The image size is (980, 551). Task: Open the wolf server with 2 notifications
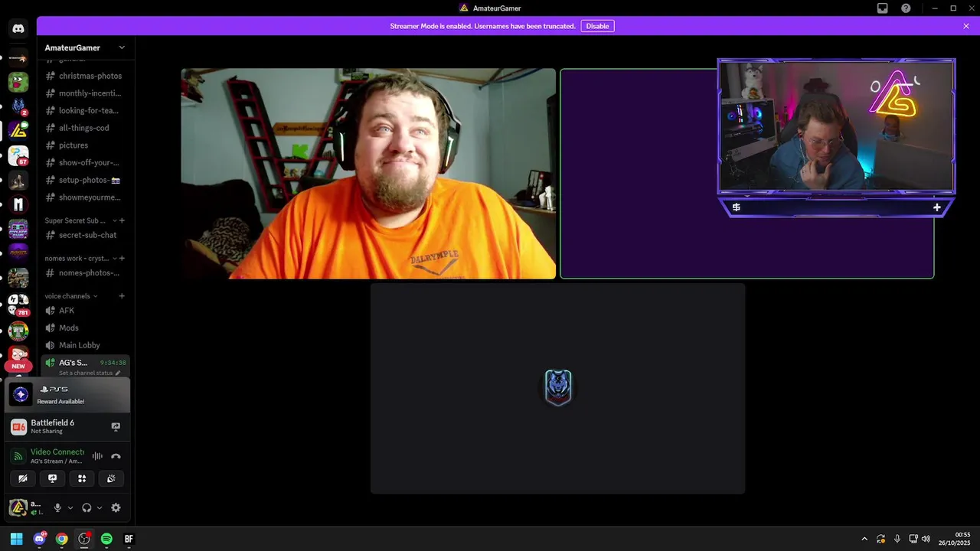[18, 106]
